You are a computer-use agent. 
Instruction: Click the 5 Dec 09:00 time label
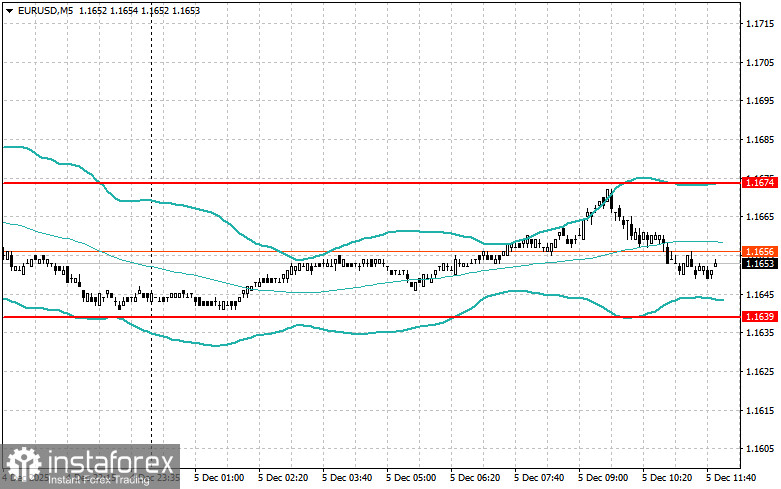pos(603,478)
